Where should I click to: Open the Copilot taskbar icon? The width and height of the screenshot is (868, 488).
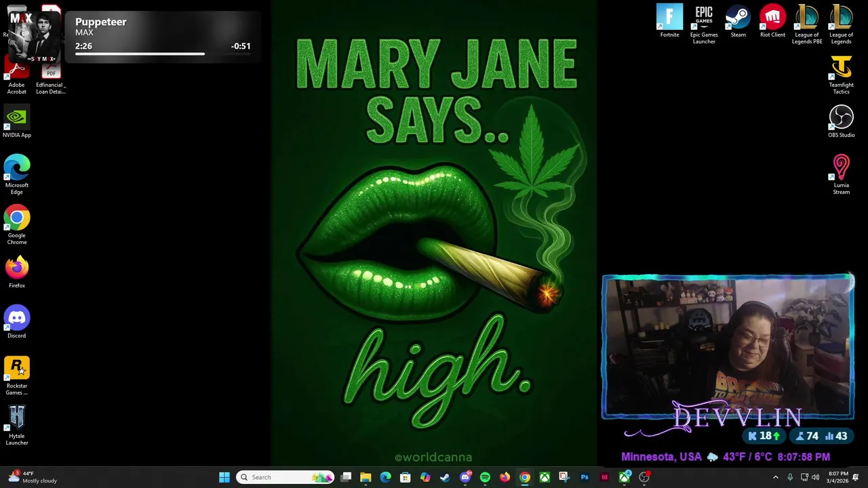(425, 477)
